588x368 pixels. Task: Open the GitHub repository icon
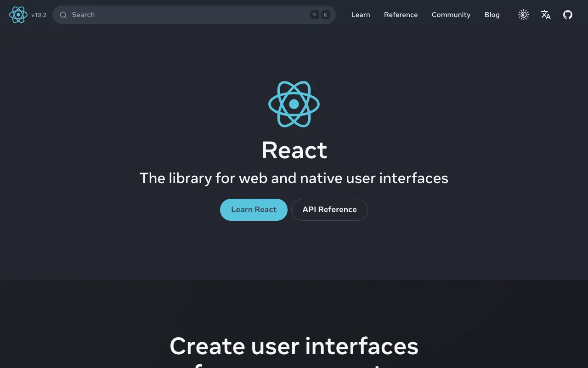[x=568, y=14]
